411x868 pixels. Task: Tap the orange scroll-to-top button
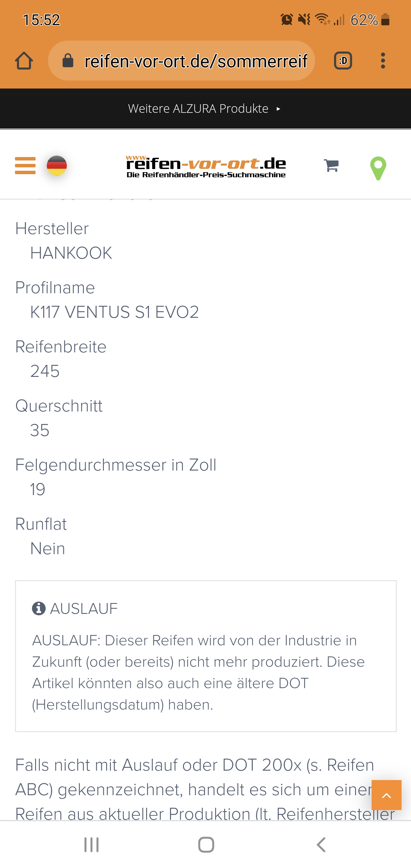pyautogui.click(x=386, y=795)
